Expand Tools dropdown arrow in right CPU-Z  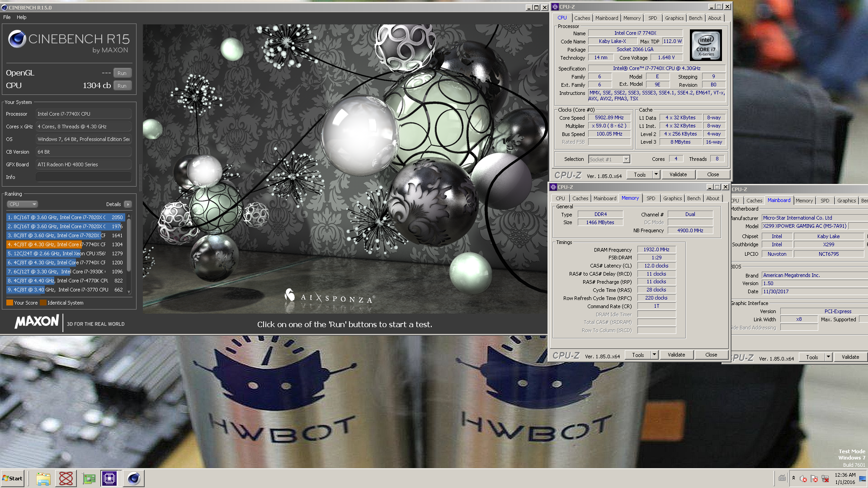click(828, 357)
